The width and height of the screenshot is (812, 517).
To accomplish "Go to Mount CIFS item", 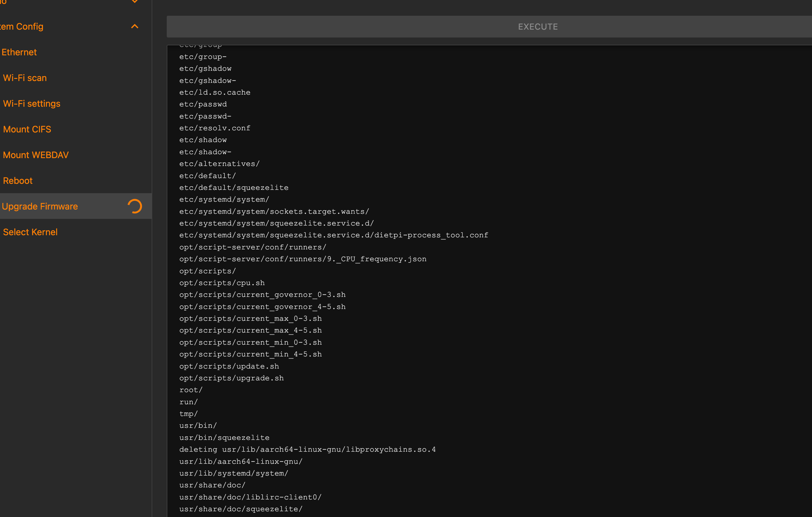I will tap(27, 129).
